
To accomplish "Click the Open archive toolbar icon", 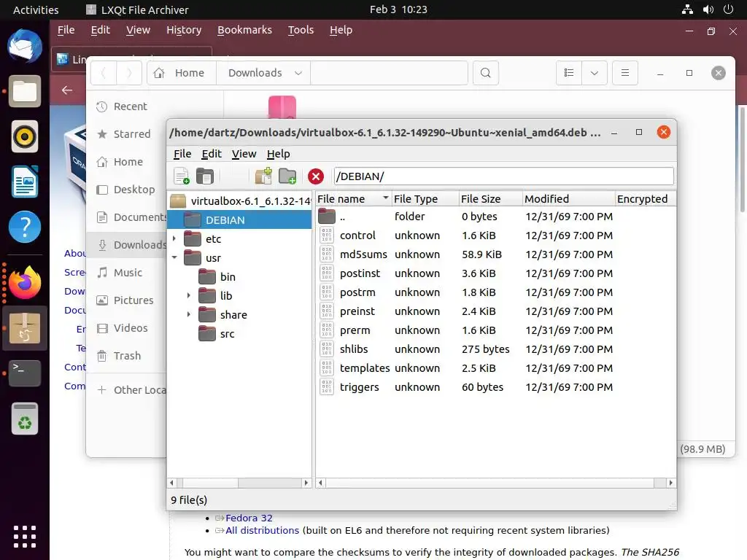I will click(x=205, y=176).
